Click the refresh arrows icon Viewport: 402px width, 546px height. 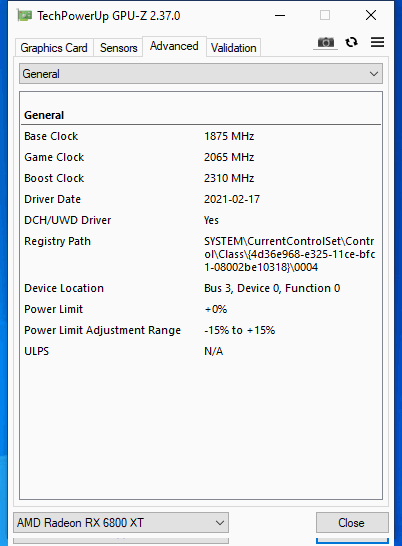point(351,42)
